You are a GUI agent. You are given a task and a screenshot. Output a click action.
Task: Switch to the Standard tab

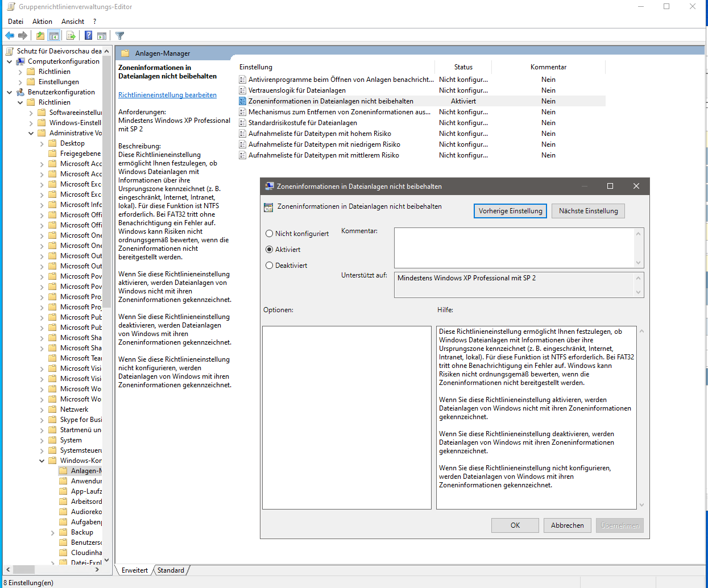click(171, 570)
